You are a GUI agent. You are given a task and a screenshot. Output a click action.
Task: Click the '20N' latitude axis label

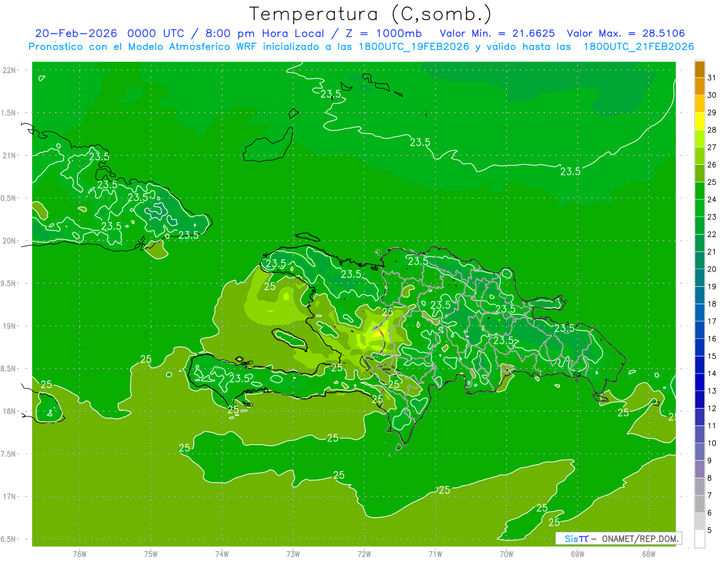9,241
